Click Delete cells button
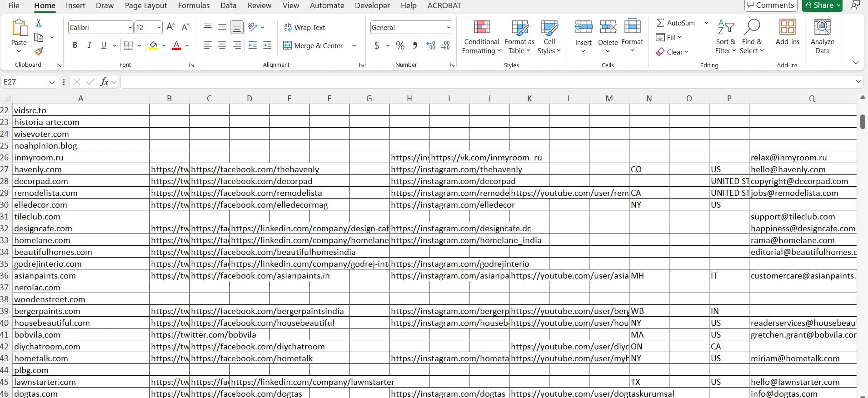 608,37
